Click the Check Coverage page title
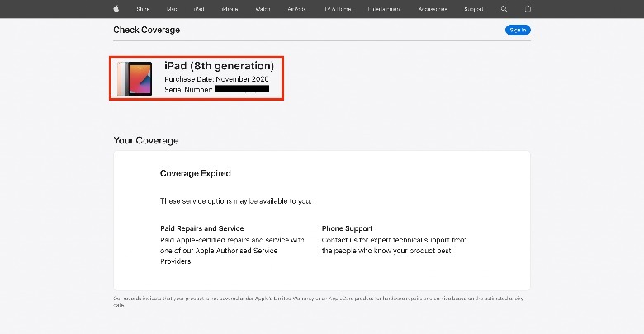The image size is (644, 334). pos(146,31)
